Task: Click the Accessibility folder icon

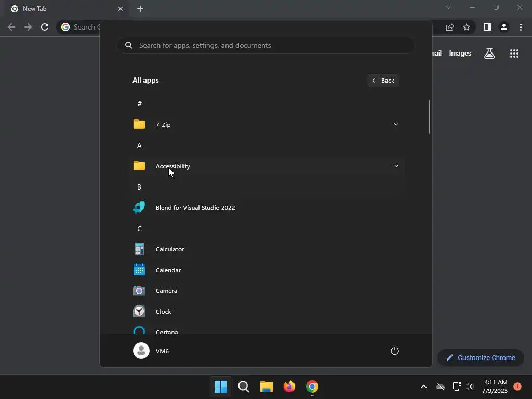Action: tap(139, 166)
